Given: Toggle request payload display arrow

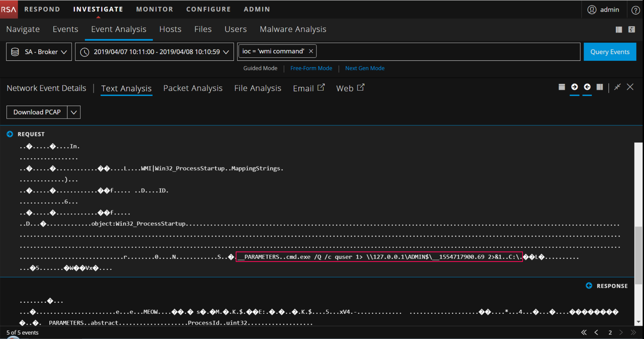Looking at the screenshot, I should [x=575, y=87].
